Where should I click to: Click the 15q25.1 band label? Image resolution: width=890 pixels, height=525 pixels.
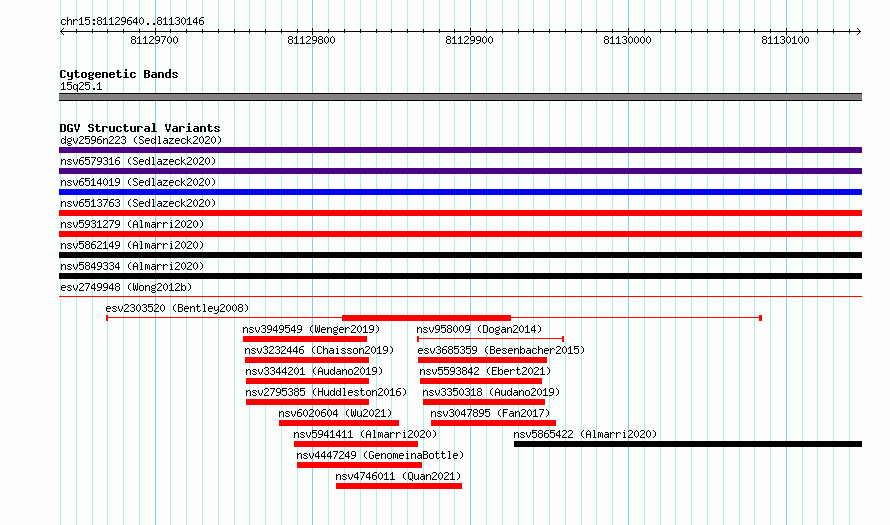81,86
